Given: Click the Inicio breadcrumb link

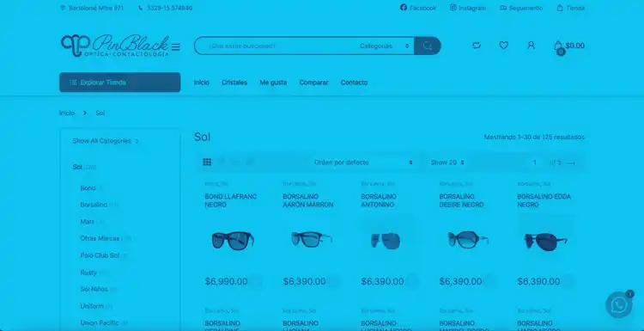Looking at the screenshot, I should point(67,113).
